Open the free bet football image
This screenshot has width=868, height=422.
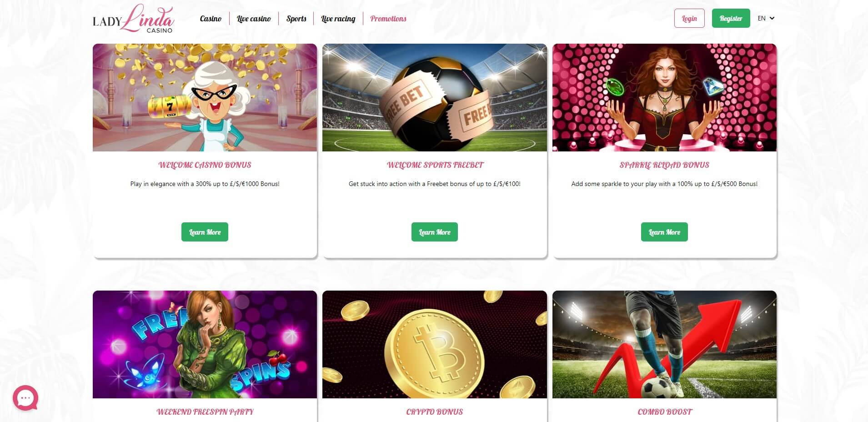(435, 97)
